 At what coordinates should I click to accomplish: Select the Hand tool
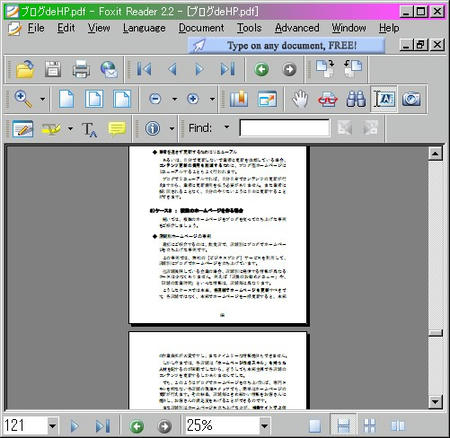coord(300,99)
